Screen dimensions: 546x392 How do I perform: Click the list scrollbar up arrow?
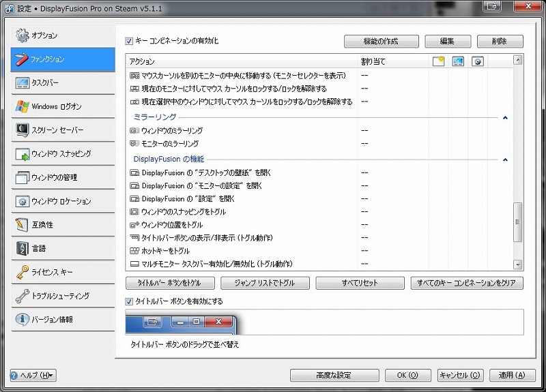(518, 60)
